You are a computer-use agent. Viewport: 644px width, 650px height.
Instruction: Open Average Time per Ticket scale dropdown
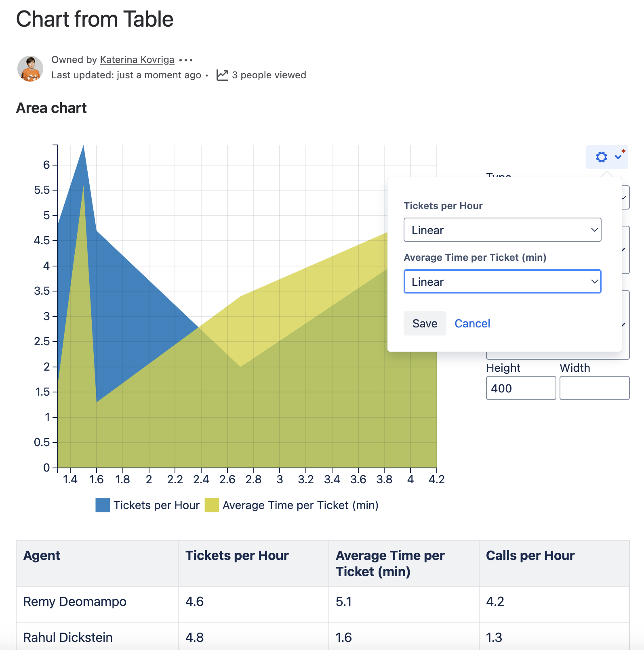pos(502,282)
